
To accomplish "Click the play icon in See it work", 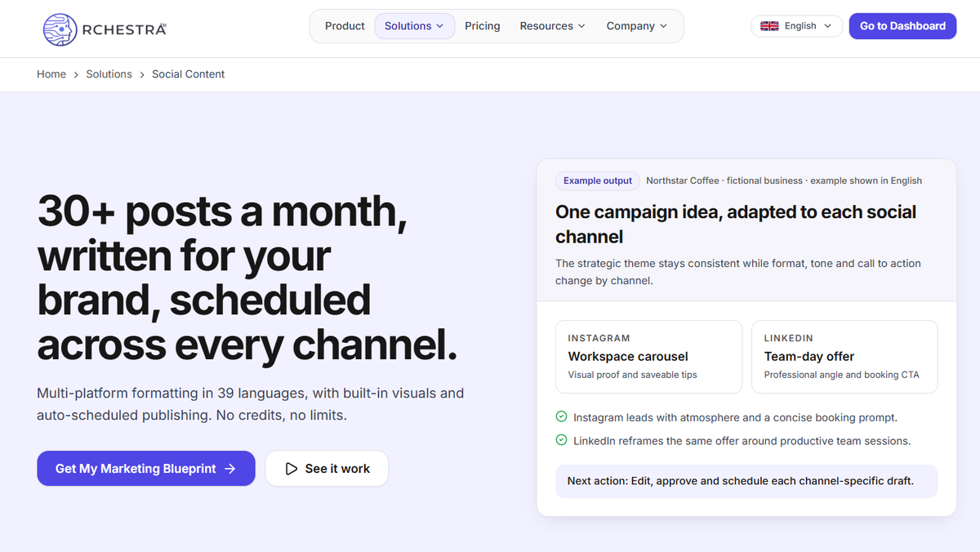I will click(x=291, y=469).
